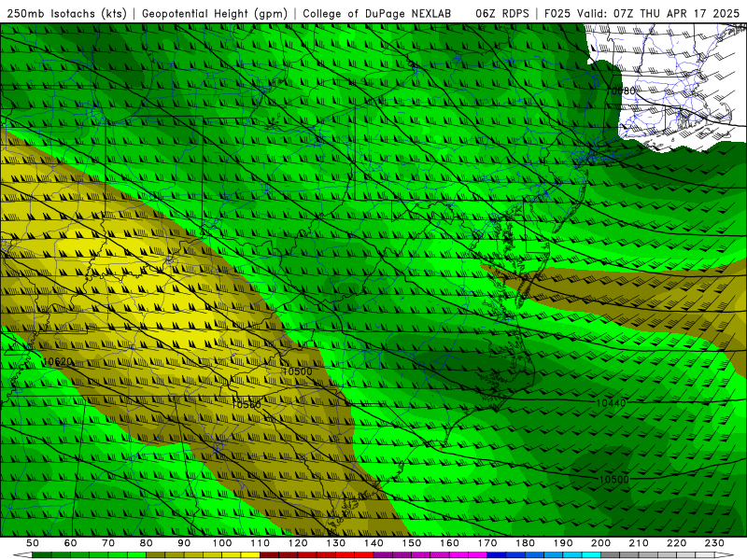Click the 'F025' forecast hour text
The width and height of the screenshot is (747, 560).
[x=557, y=13]
